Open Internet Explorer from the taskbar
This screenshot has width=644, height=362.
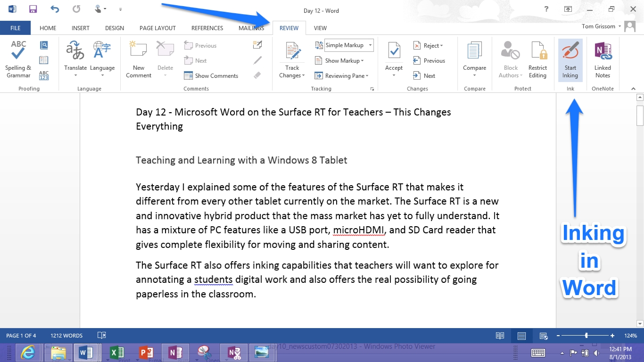(x=28, y=352)
